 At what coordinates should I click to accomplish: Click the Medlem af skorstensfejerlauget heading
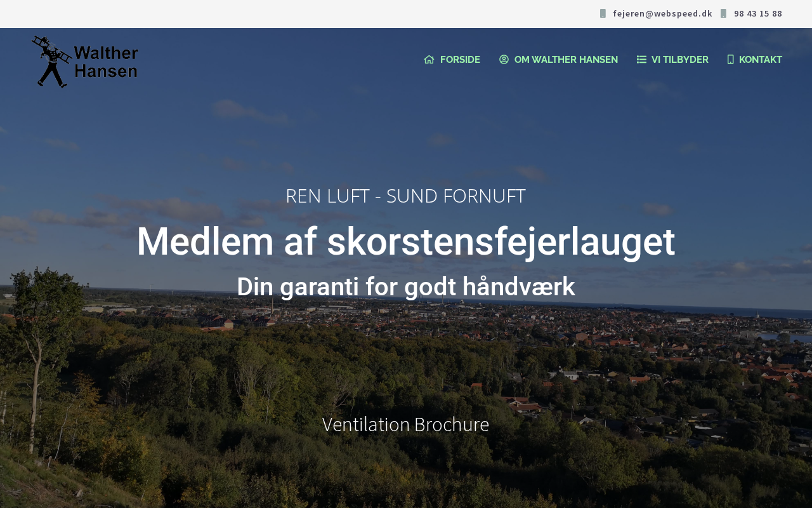point(405,241)
